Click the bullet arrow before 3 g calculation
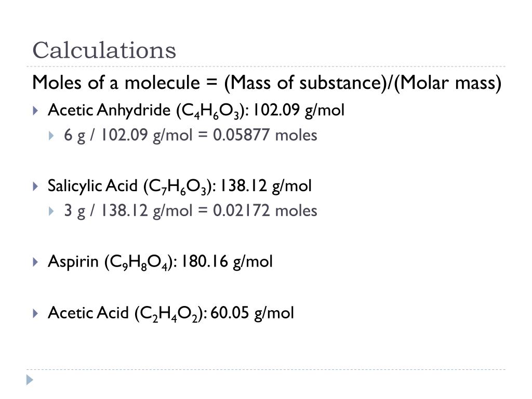The height and width of the screenshot is (399, 532). 51,211
